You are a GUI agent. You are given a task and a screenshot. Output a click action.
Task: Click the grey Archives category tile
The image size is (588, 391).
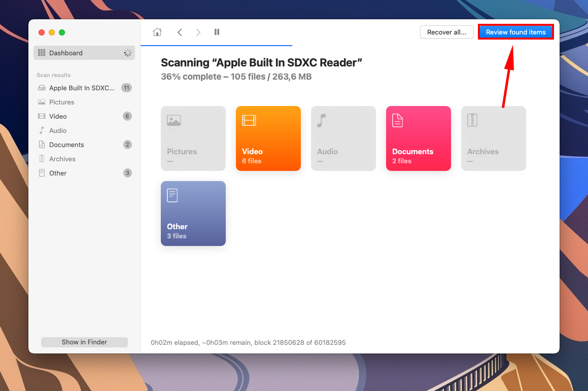pos(493,138)
